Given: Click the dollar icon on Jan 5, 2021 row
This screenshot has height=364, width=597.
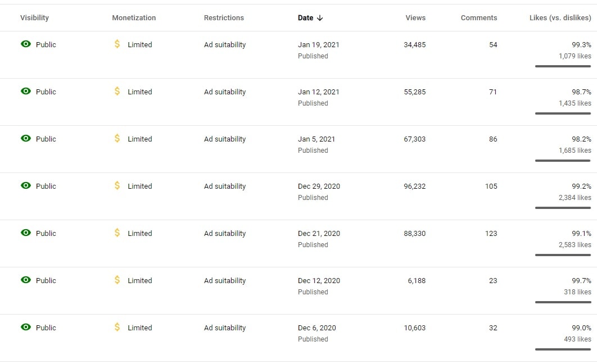Looking at the screenshot, I should (117, 138).
